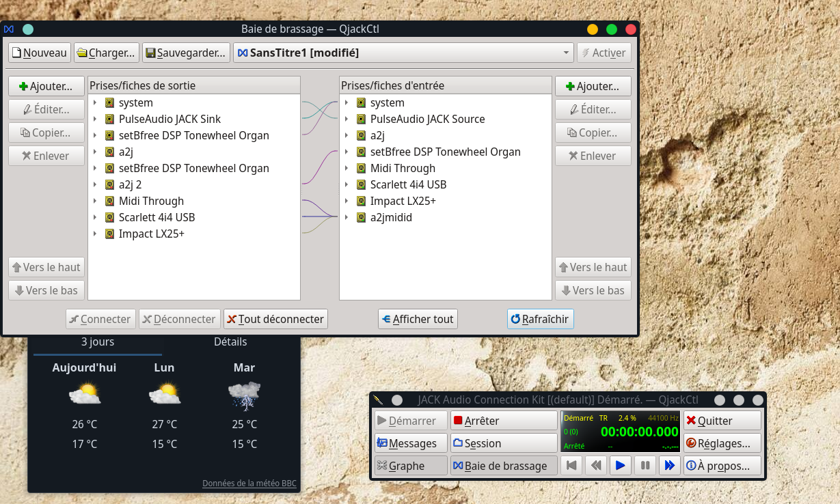Screen dimensions: 840x504
Task: Click the Prises/fiches d'entrée header
Action: point(446,85)
